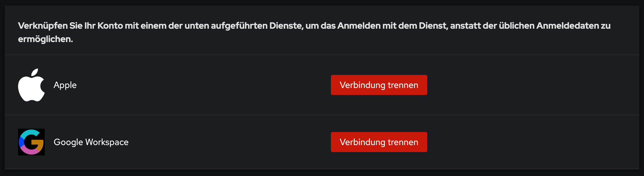The image size is (644, 176).
Task: Click the Apple logo icon
Action: click(x=31, y=85)
